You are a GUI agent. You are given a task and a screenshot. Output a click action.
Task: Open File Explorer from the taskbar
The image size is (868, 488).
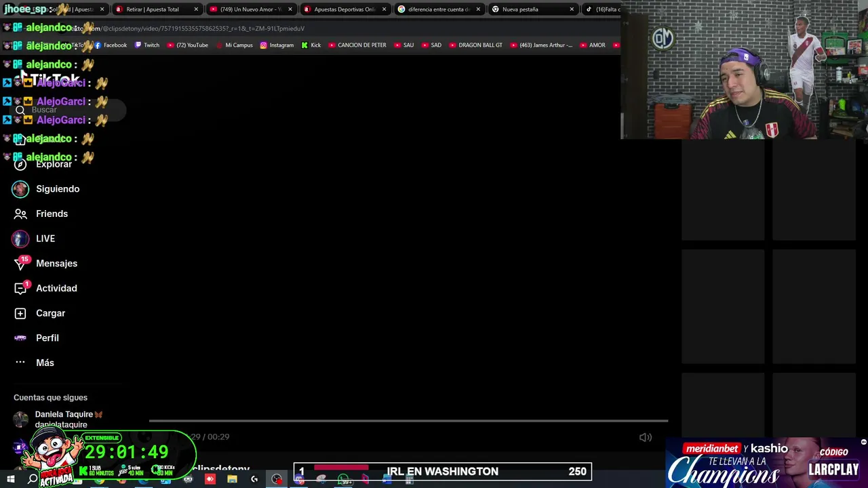[232, 479]
